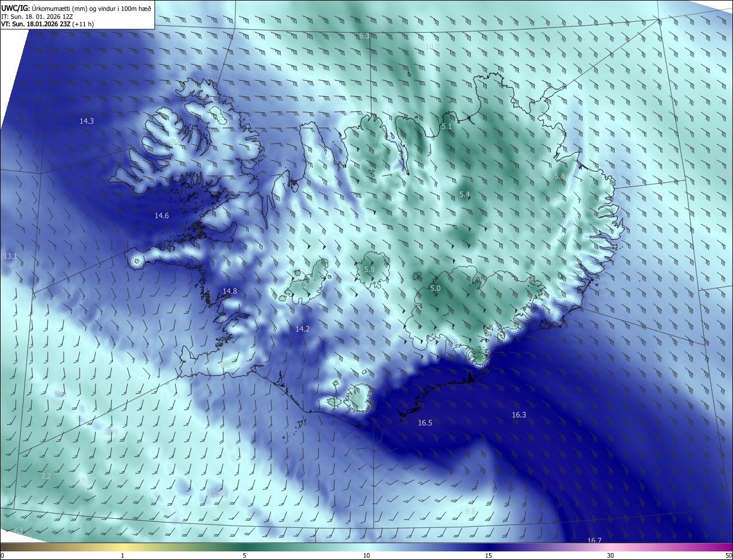733x560 pixels.
Task: Click the 7.3 label at bottom-left corner
Action: (18, 531)
